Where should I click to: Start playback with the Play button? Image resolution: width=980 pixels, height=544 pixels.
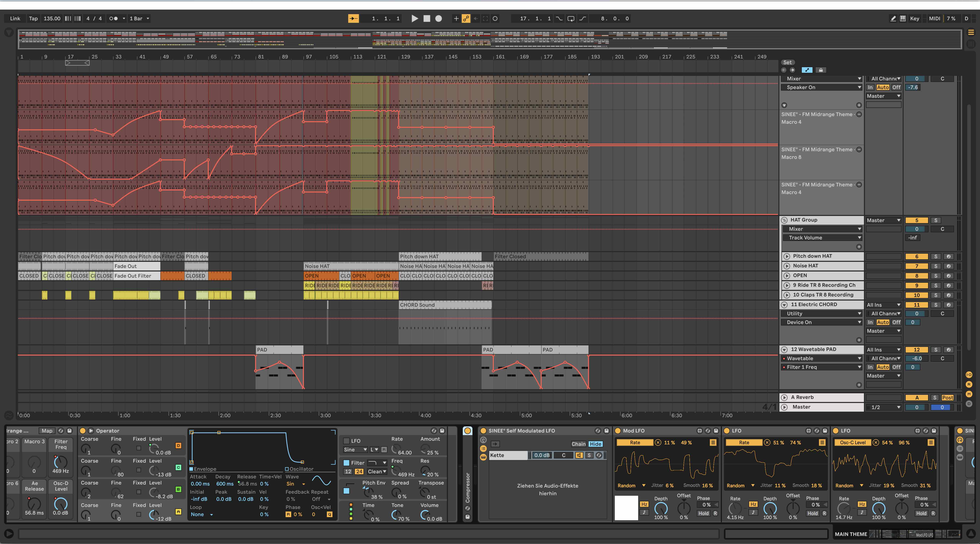[x=415, y=18]
